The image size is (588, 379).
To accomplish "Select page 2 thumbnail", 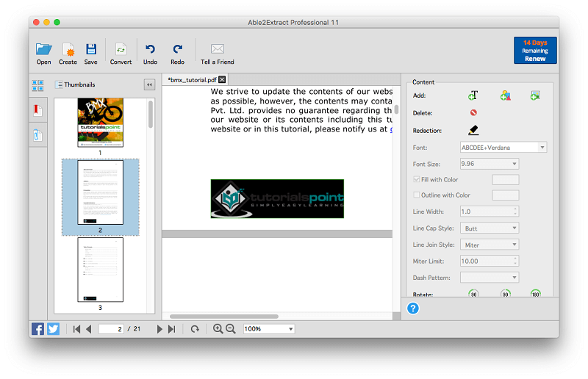I will click(x=100, y=192).
